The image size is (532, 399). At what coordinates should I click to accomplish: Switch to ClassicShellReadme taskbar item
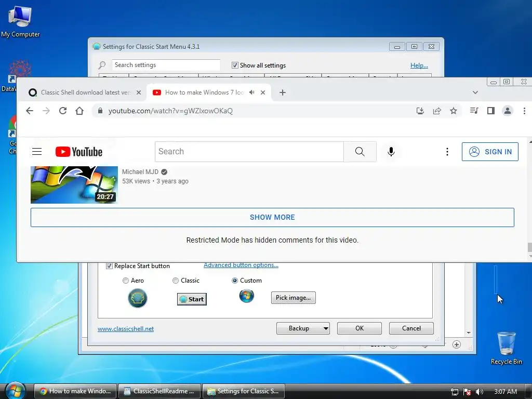click(159, 391)
